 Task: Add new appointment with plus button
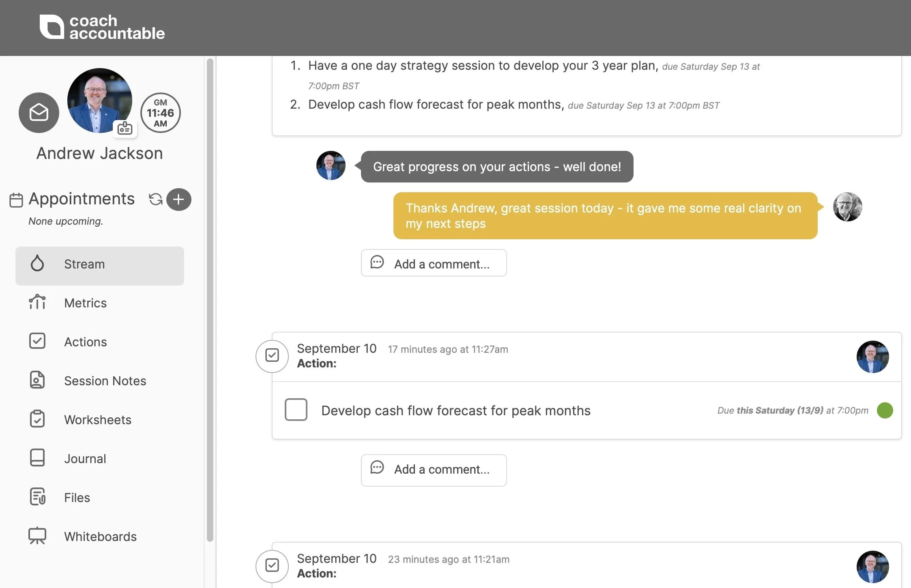[178, 199]
